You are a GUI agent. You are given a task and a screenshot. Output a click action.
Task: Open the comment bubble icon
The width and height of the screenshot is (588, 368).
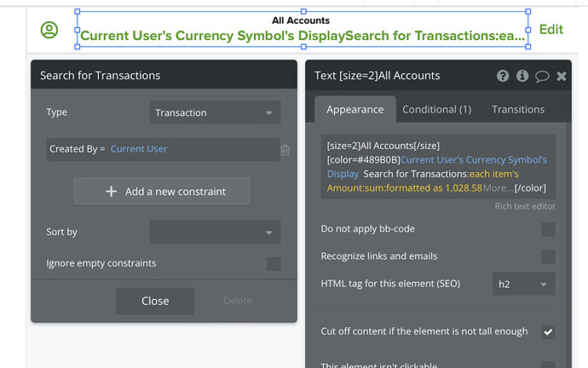pos(542,76)
